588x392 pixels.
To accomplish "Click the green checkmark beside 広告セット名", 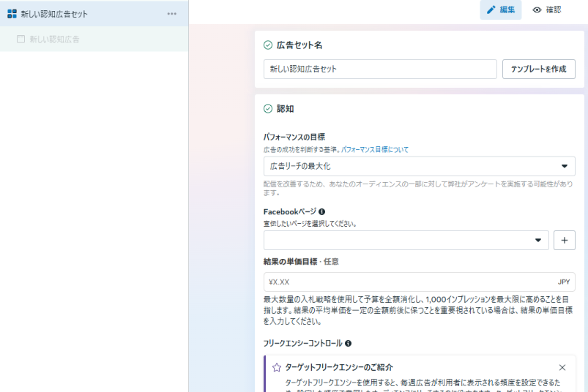I will [x=268, y=45].
